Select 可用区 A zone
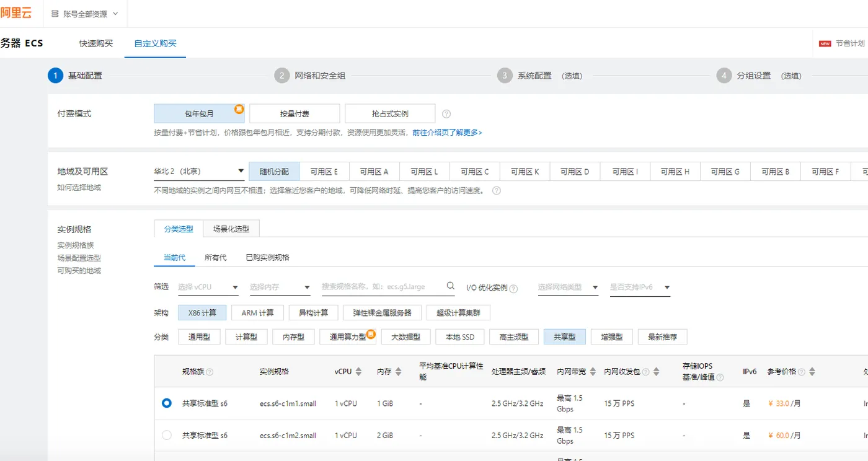 (x=374, y=172)
